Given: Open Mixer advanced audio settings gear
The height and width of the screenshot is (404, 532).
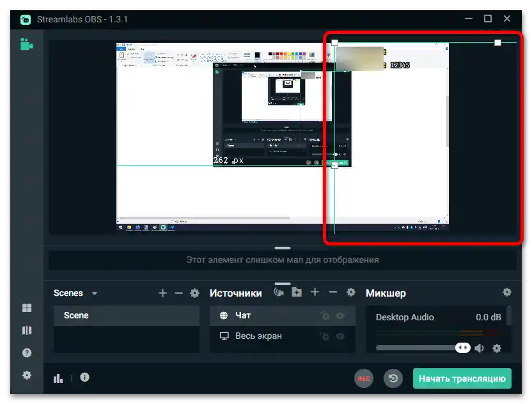Looking at the screenshot, I should (x=507, y=292).
